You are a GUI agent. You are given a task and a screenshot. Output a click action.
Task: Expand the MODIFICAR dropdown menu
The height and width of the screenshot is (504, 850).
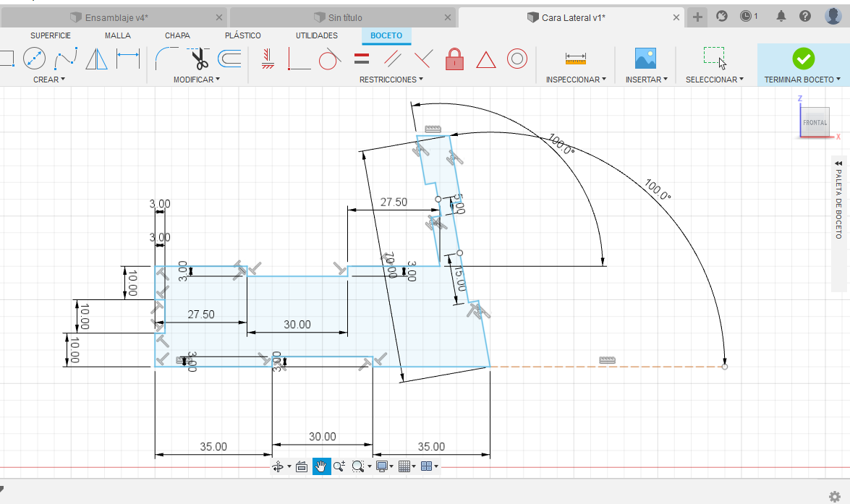(197, 80)
